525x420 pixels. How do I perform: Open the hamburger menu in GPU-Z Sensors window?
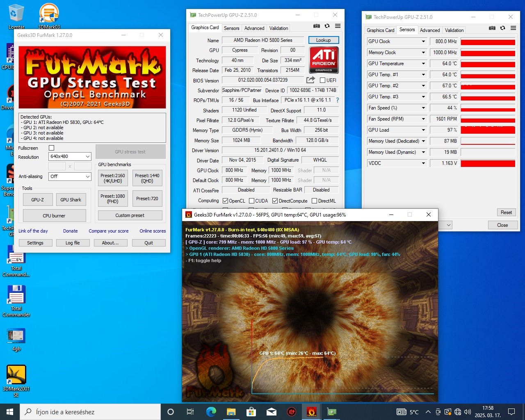pyautogui.click(x=513, y=28)
